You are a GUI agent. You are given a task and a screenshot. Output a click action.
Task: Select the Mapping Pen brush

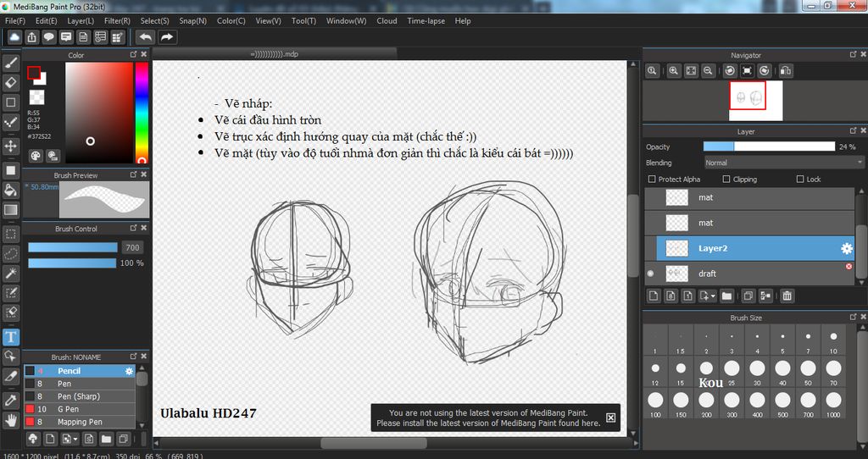pos(79,422)
